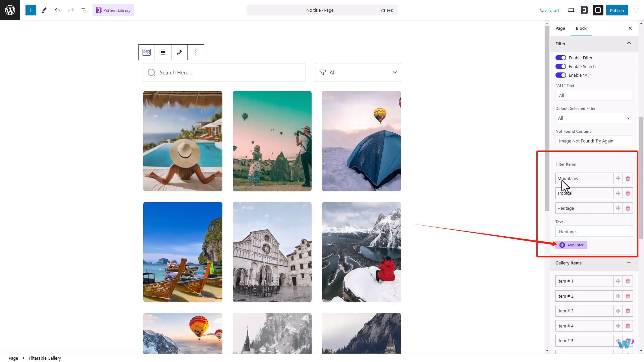Collapse the Gallery Items section
This screenshot has height=362, width=644.
[x=629, y=263]
